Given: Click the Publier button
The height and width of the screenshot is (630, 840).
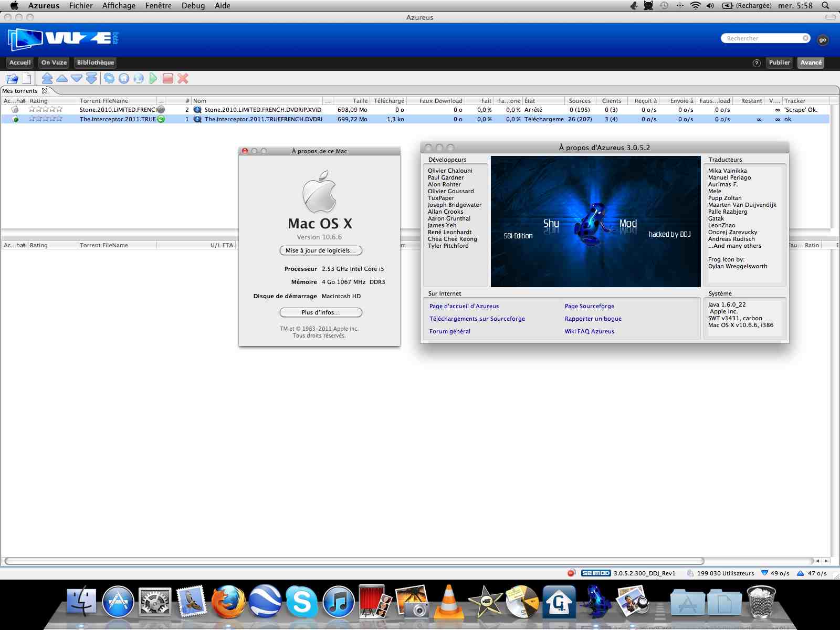Looking at the screenshot, I should 779,62.
